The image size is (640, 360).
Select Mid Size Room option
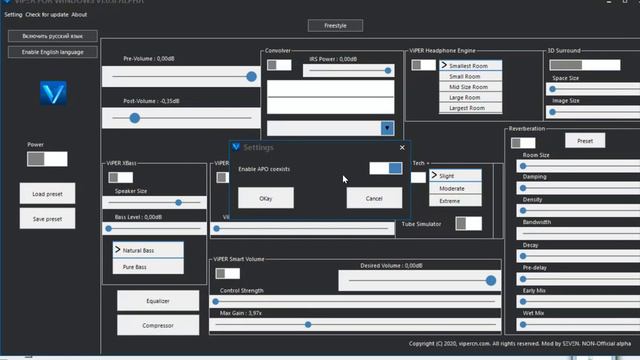[471, 87]
